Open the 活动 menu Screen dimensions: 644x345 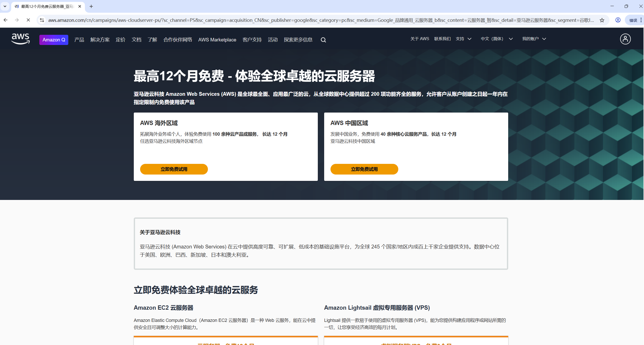(x=273, y=40)
